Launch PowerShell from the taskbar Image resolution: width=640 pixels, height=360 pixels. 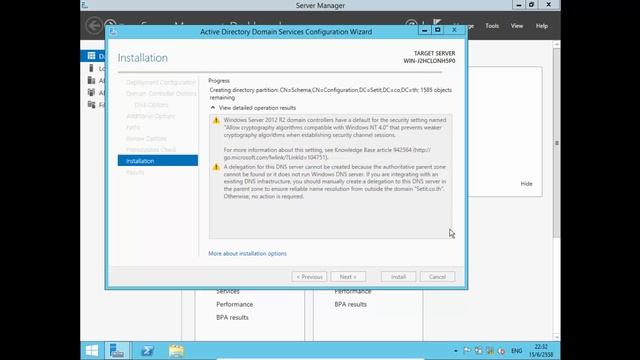[x=147, y=351]
